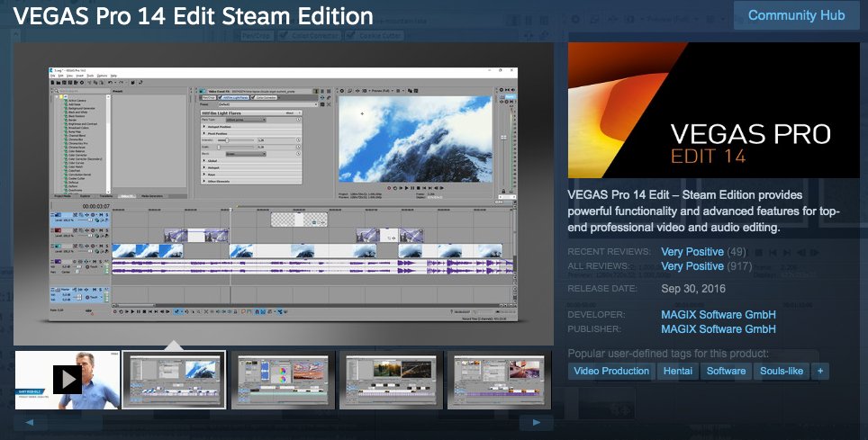The image size is (868, 440).
Task: Click the timeline horizontal scrollbar
Action: click(310, 305)
